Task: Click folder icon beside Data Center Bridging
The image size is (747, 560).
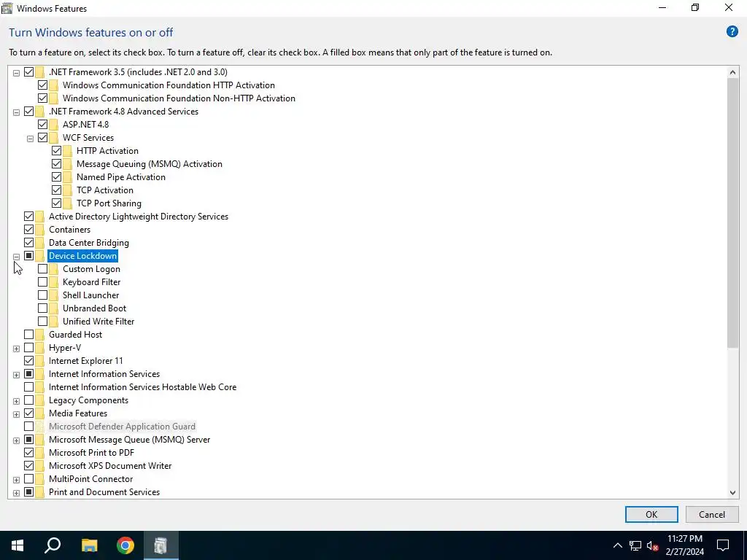Action: (x=40, y=243)
